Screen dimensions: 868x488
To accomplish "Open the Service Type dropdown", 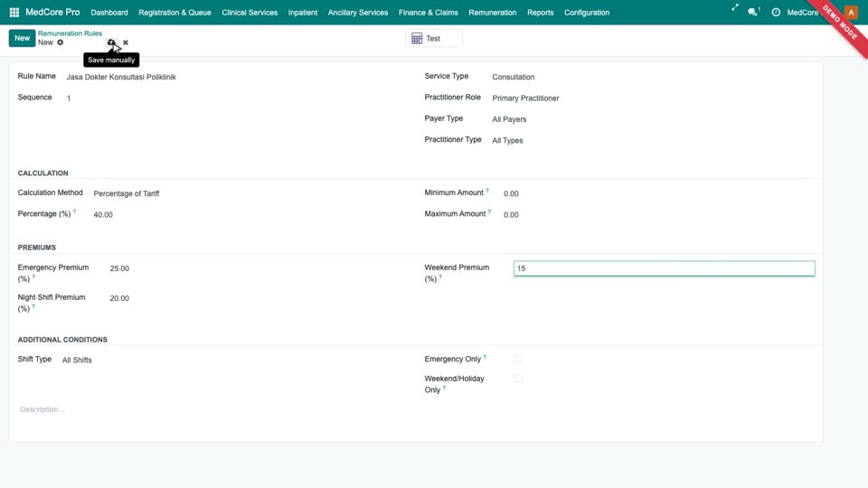I will point(653,77).
